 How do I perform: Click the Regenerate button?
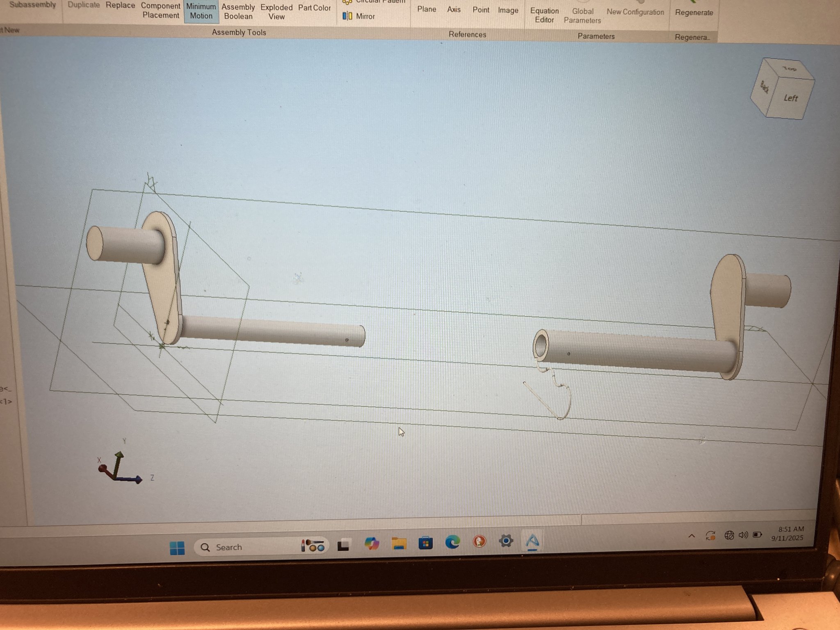[694, 12]
